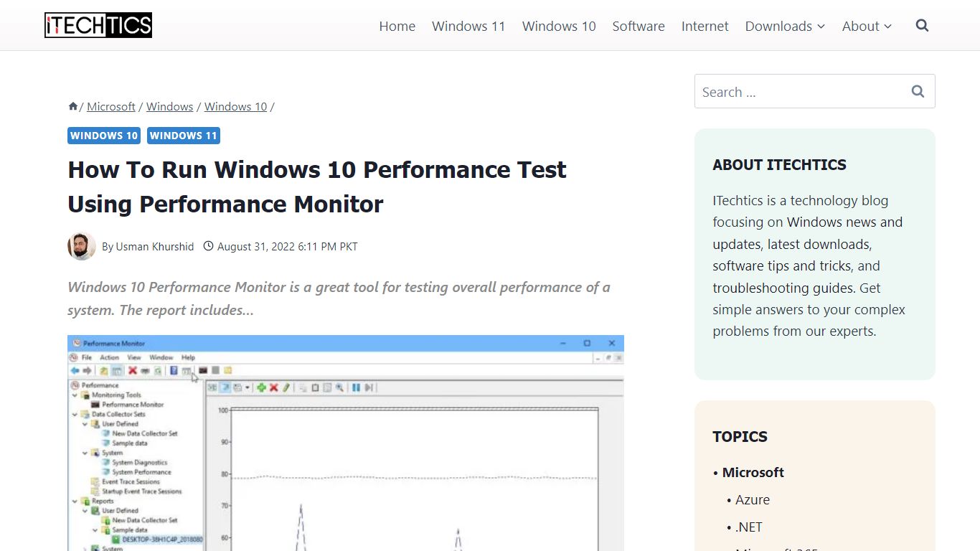Image resolution: width=980 pixels, height=551 pixels.
Task: Select the TOPICS heading
Action: pos(740,437)
